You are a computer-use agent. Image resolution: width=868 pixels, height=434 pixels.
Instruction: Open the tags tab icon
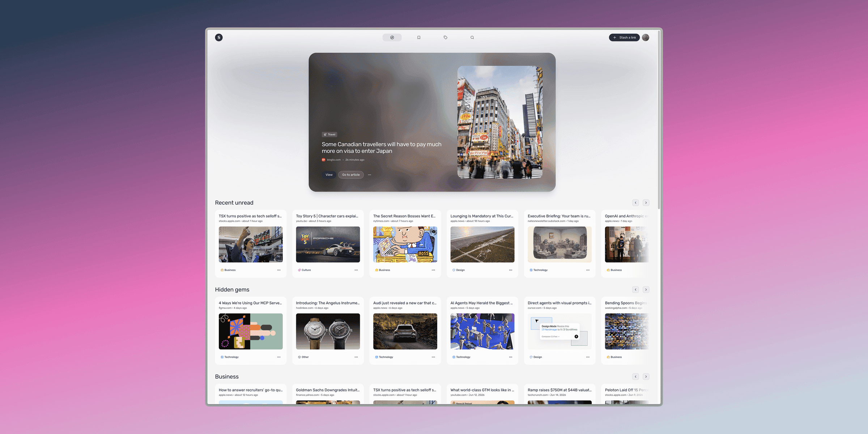coord(446,38)
